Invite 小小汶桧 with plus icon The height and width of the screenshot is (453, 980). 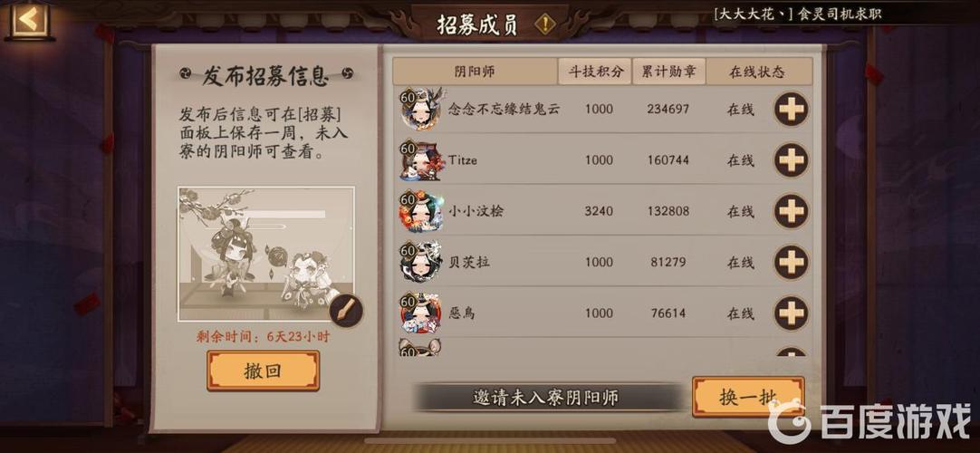[792, 211]
